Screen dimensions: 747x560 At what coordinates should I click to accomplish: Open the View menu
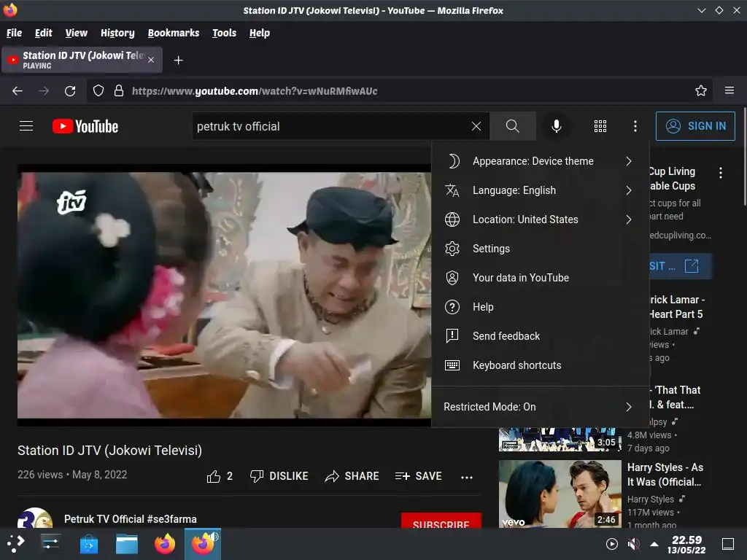[76, 33]
